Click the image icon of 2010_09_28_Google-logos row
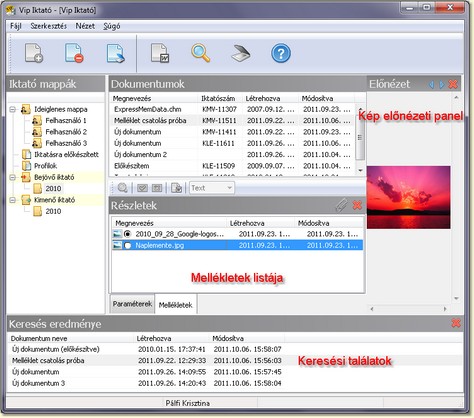 click(117, 234)
